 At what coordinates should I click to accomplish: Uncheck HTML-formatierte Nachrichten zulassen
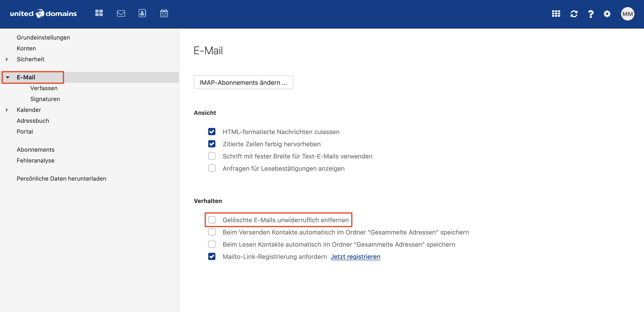[212, 132]
